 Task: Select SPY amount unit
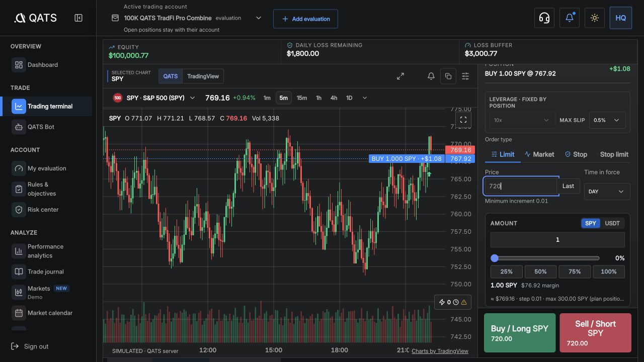coord(591,223)
